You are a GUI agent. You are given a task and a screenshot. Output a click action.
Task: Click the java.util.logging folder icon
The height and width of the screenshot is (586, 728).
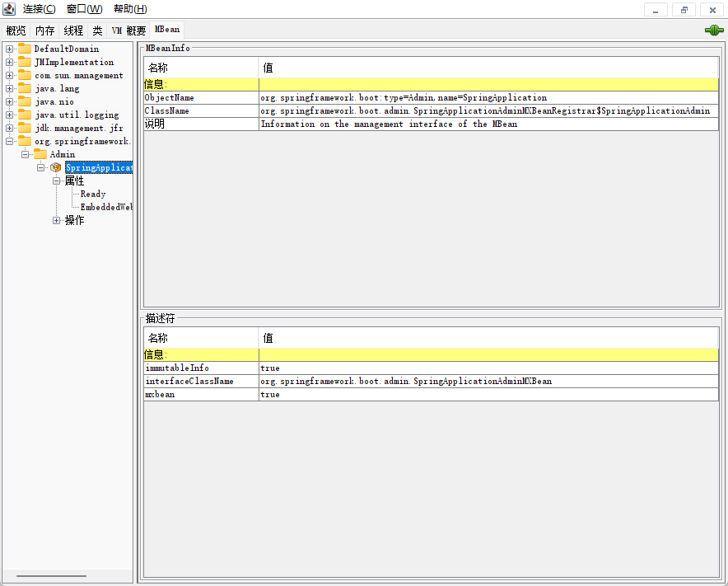pos(25,115)
